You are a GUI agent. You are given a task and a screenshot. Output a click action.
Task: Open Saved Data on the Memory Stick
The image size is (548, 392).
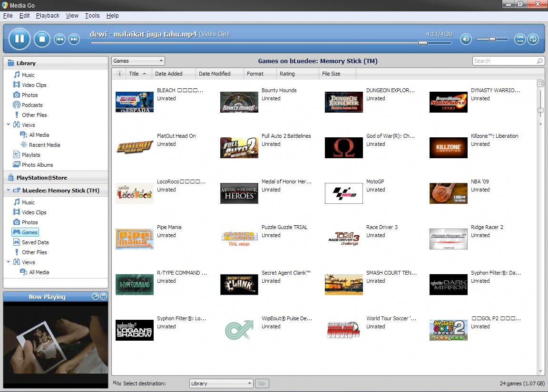pos(31,242)
